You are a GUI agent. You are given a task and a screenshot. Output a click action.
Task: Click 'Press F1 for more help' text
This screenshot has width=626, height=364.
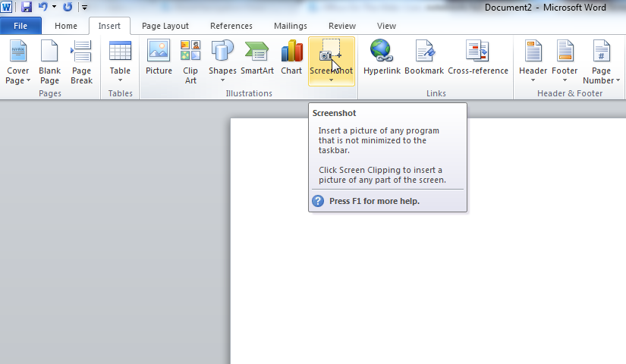pos(375,201)
